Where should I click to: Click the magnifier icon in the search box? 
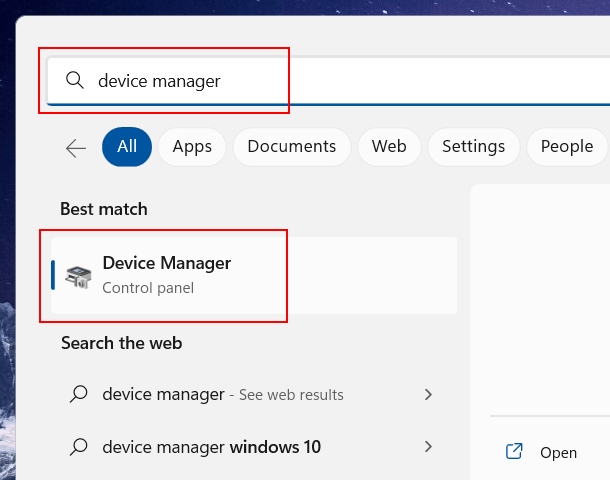[x=74, y=81]
